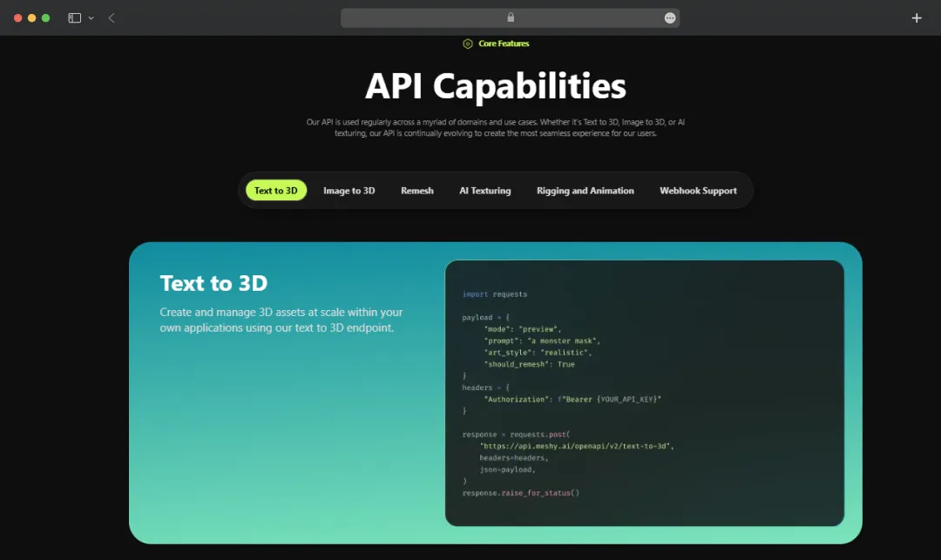The height and width of the screenshot is (560, 941).
Task: Click the lock icon in address bar
Action: pyautogui.click(x=511, y=17)
